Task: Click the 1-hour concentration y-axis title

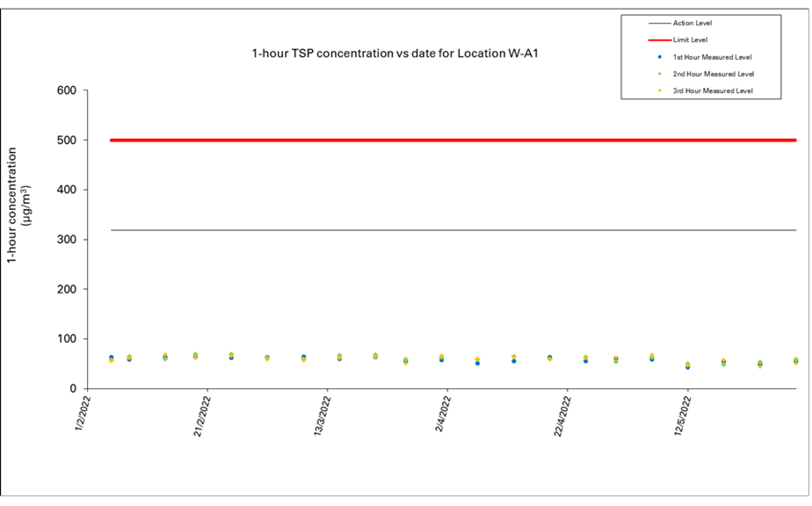Action: (18, 206)
